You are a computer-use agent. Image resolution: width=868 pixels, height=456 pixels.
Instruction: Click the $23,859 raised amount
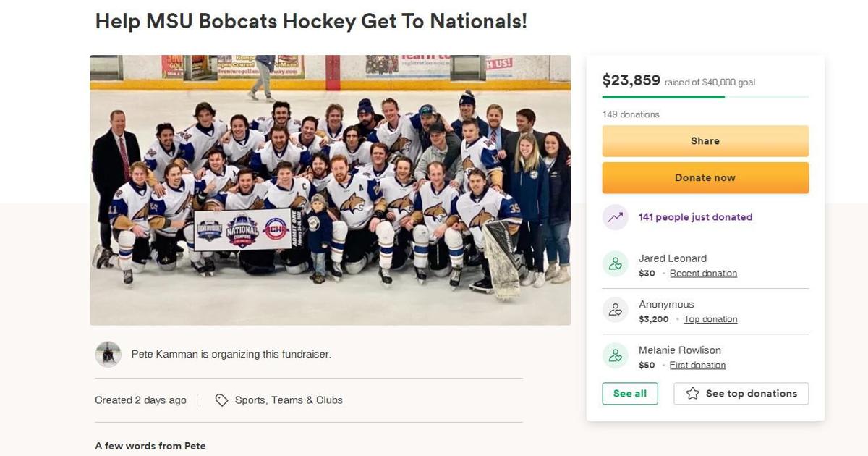[631, 81]
